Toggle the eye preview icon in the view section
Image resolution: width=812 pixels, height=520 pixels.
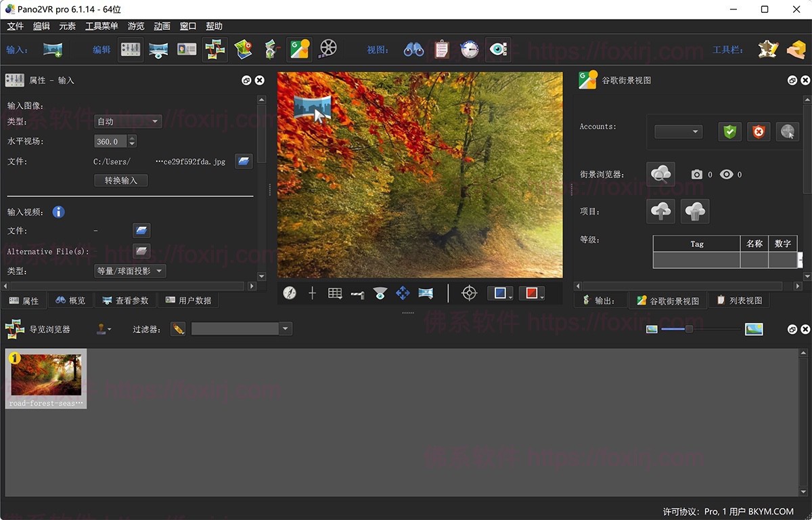[498, 48]
